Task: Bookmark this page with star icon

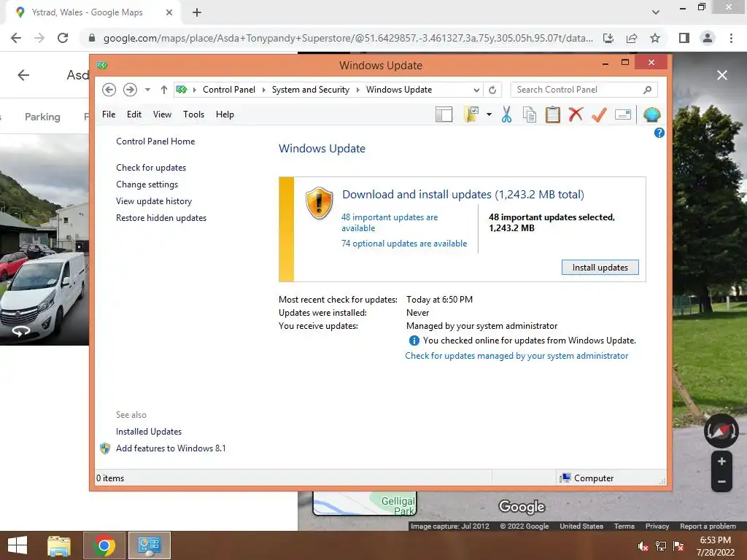Action: (655, 38)
